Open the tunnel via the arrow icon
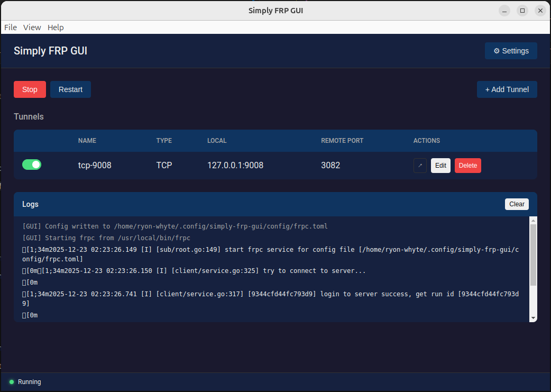 pos(419,165)
